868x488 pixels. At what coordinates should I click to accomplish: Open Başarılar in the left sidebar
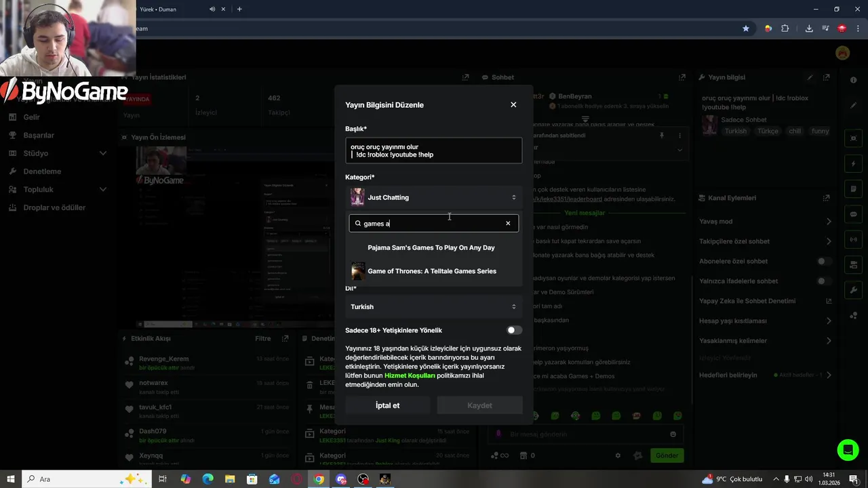click(x=39, y=135)
